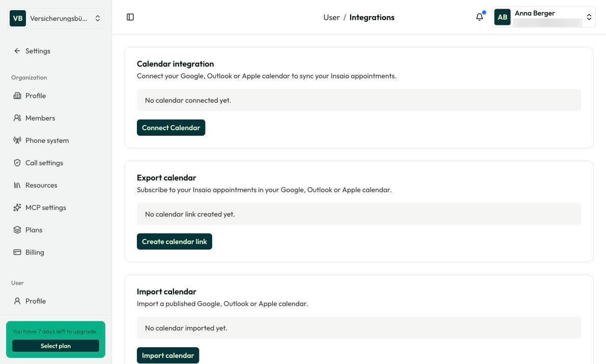Viewport: 606px width, 364px height.
Task: Open Phone system settings
Action: 47,140
